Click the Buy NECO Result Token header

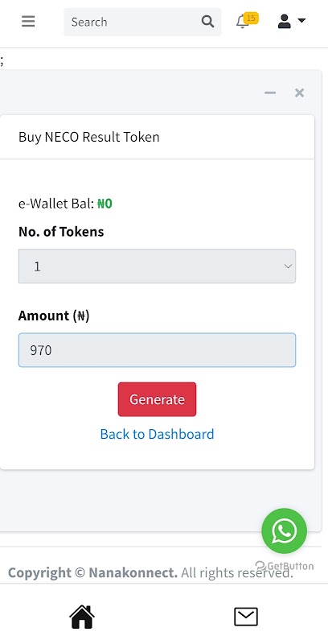pos(89,137)
